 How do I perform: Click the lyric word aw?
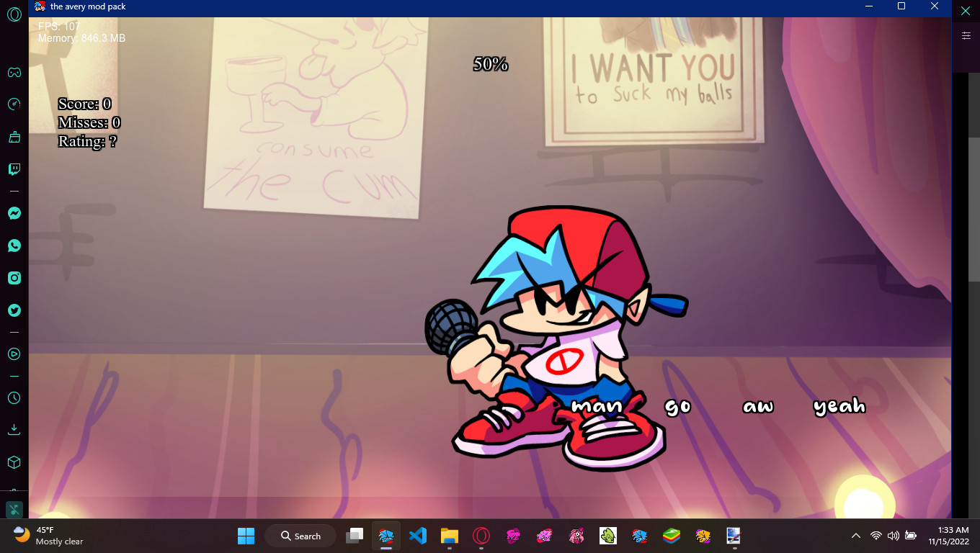(x=758, y=407)
